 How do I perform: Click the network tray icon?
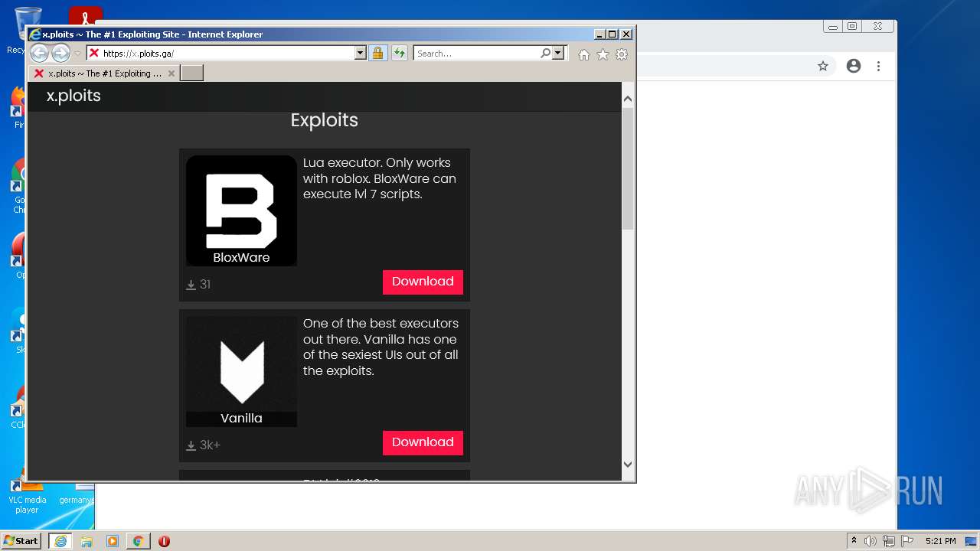coord(888,541)
